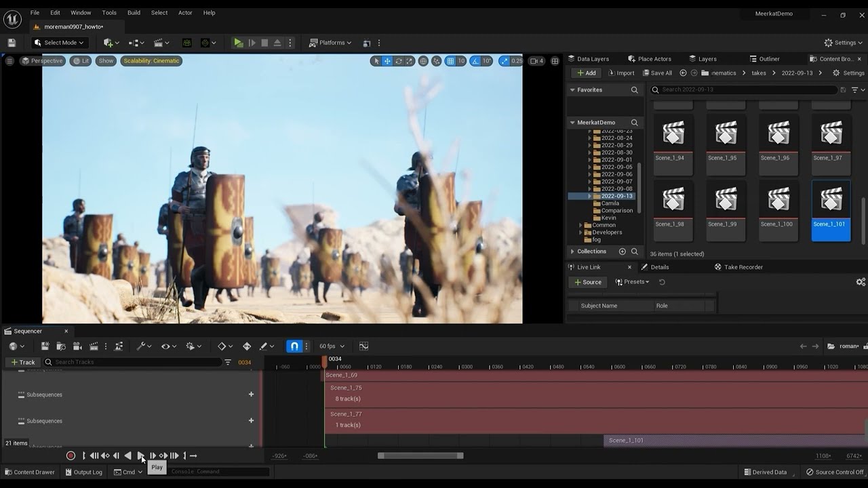Select the rotate transform tool in viewport

pos(399,61)
